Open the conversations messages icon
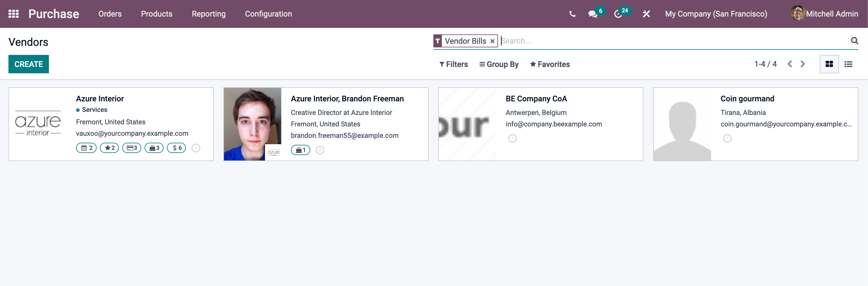 pyautogui.click(x=593, y=14)
